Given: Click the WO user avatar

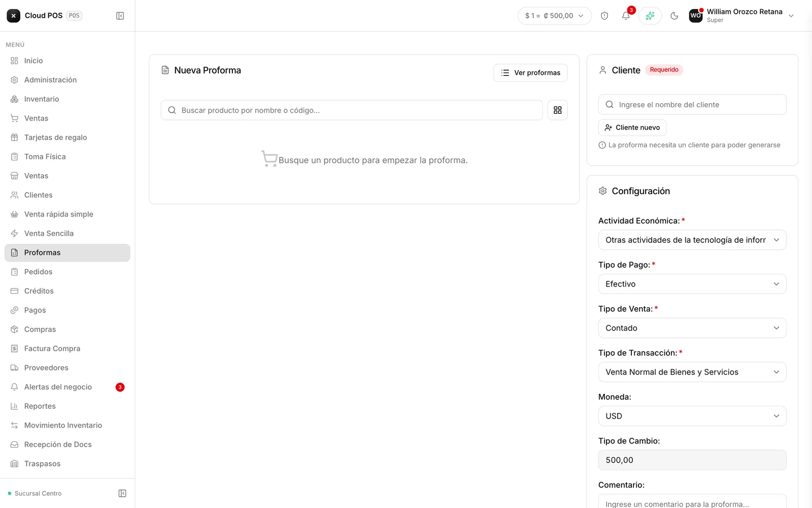Looking at the screenshot, I should (x=696, y=16).
